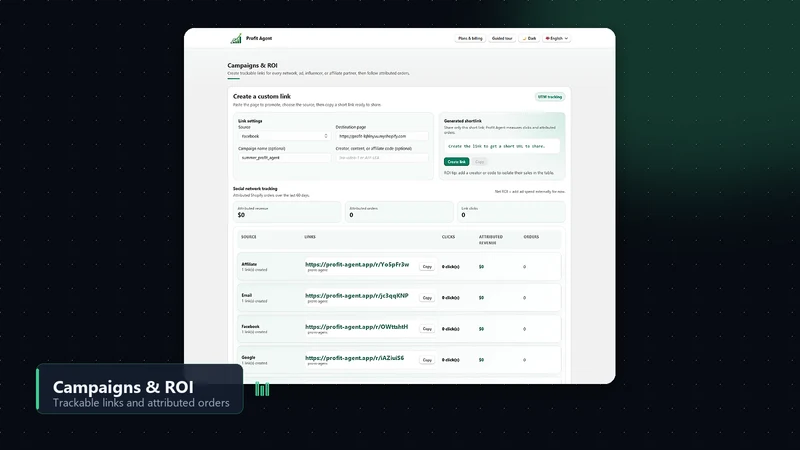Open the Source dropdown showing Facebook
The height and width of the screenshot is (450, 800).
pos(284,136)
